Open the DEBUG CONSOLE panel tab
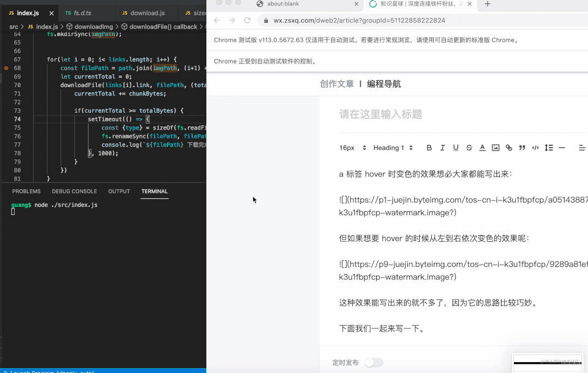 pyautogui.click(x=74, y=191)
